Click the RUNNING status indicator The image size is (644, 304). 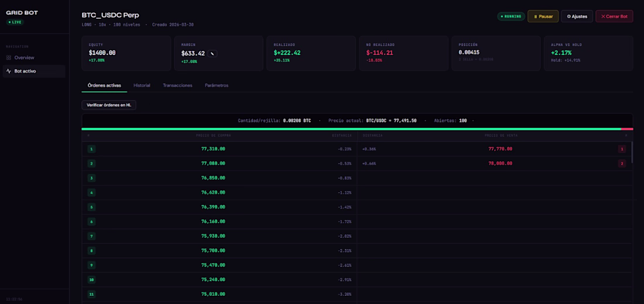tap(511, 16)
